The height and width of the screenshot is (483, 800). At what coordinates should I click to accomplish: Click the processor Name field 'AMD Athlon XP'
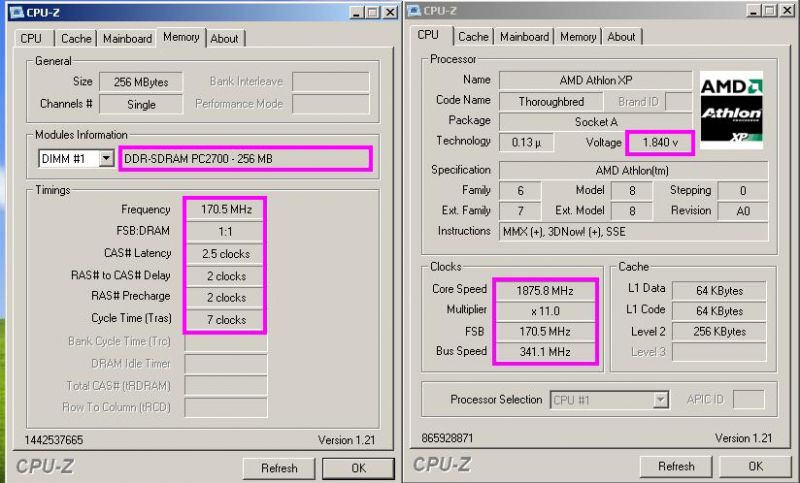coord(595,80)
